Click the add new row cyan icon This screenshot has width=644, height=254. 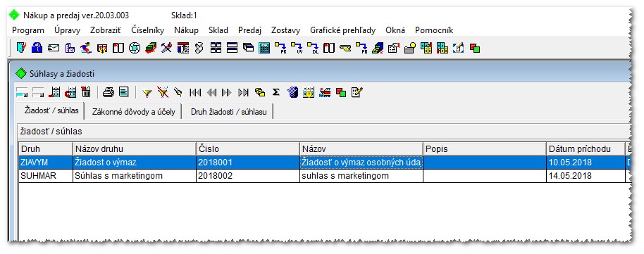click(22, 92)
